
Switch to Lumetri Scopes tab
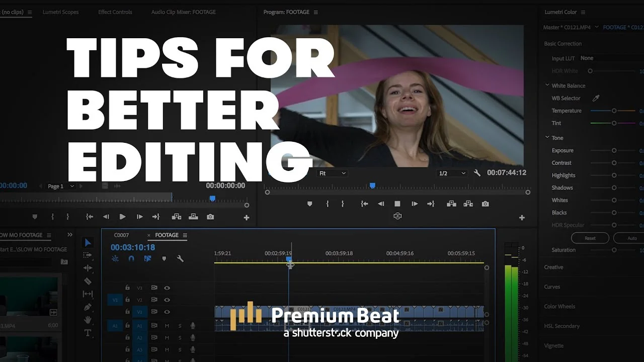[60, 12]
